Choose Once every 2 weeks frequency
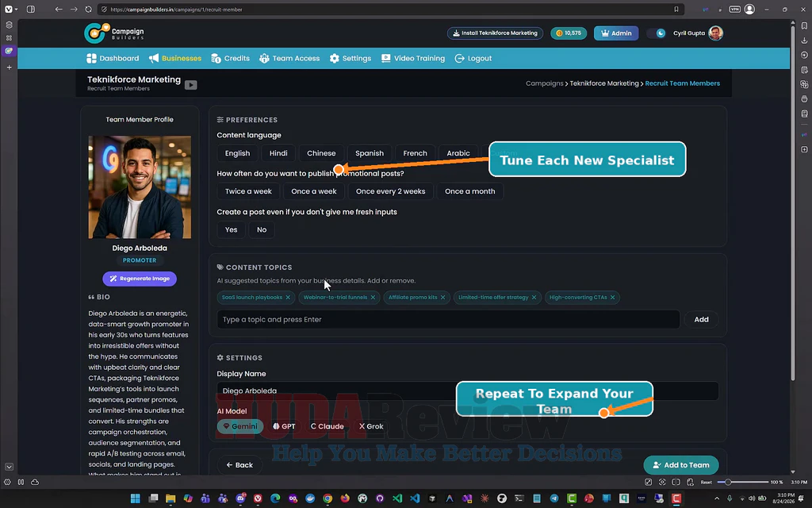 390,191
